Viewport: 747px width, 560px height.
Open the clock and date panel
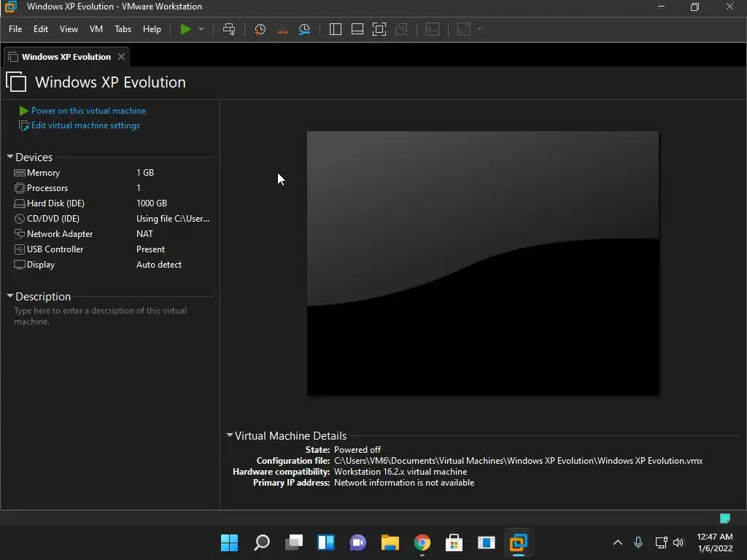(x=715, y=542)
